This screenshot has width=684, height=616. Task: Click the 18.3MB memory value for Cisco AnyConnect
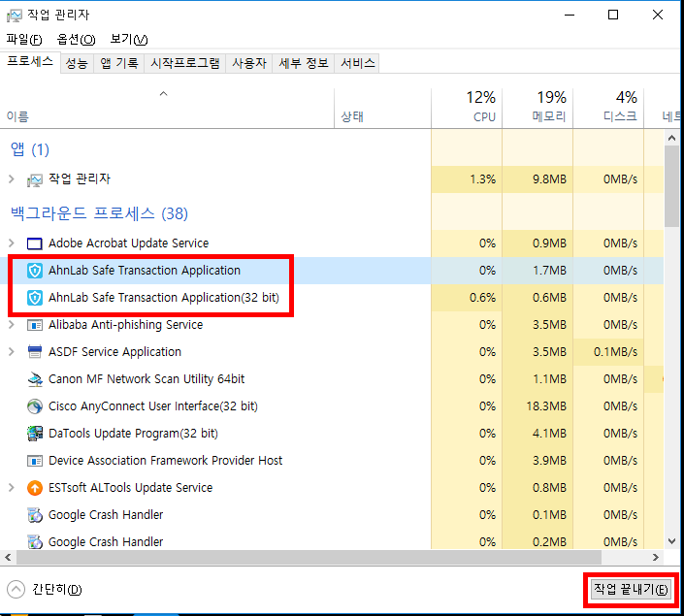[546, 406]
